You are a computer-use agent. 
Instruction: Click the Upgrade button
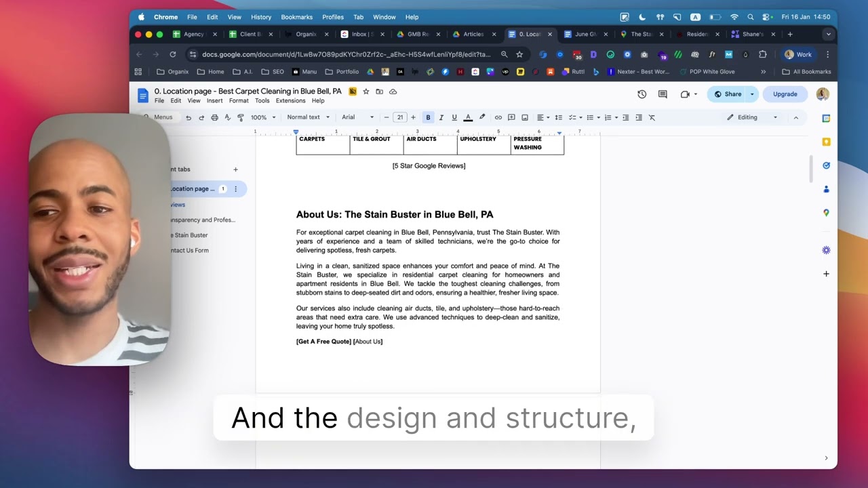(785, 94)
